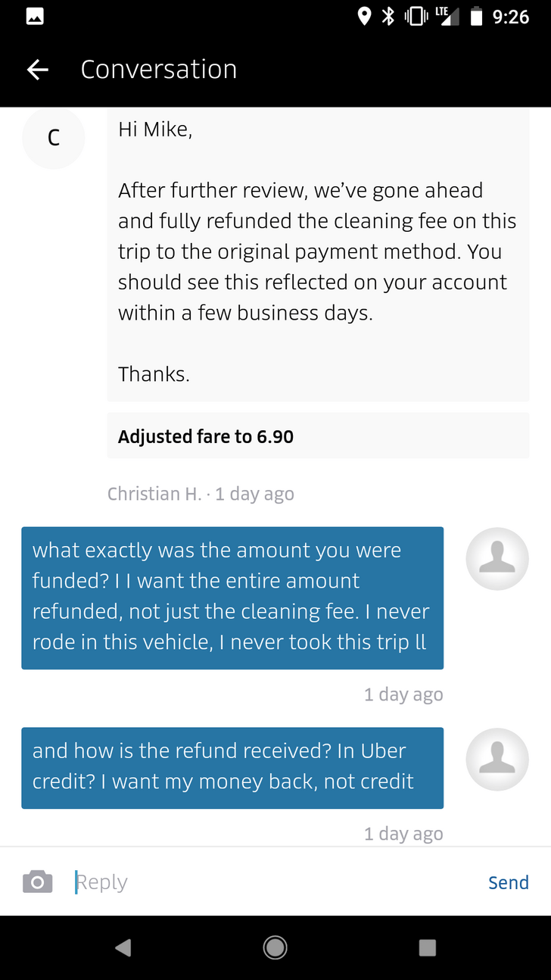
Task: Tap the Send button
Action: (x=508, y=882)
